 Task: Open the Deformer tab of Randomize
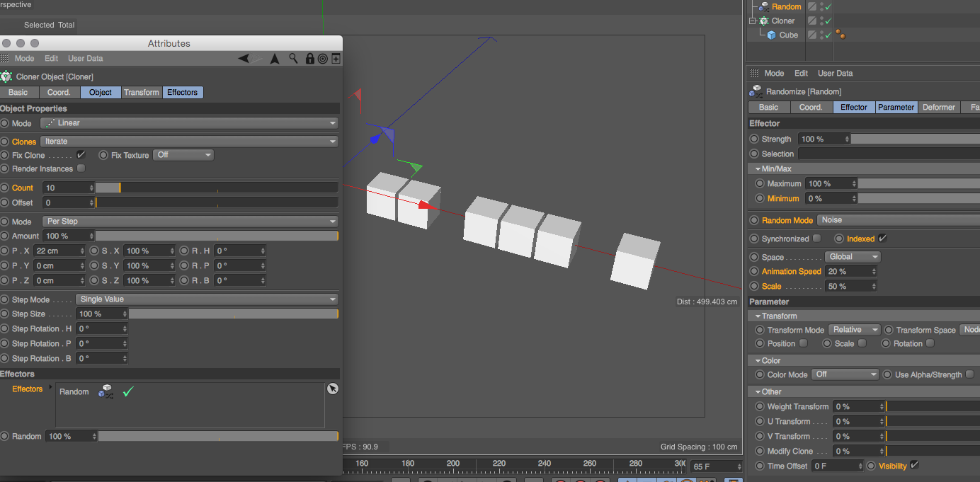[x=939, y=108]
